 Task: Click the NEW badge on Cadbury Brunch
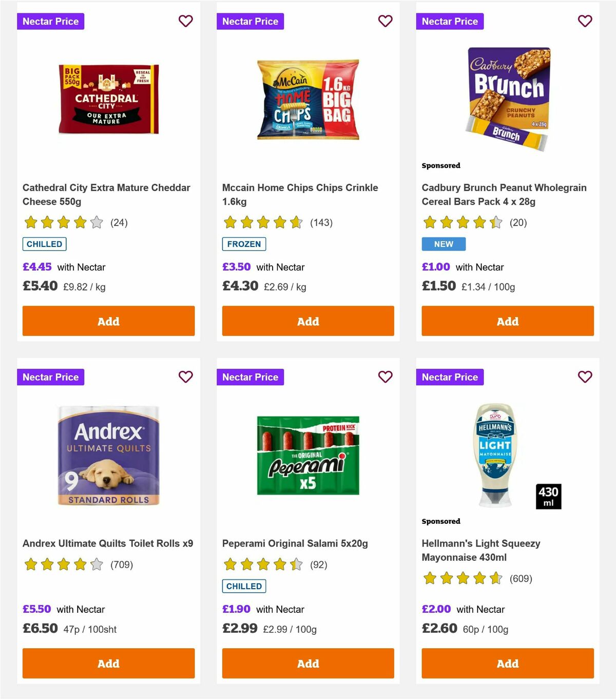[443, 244]
